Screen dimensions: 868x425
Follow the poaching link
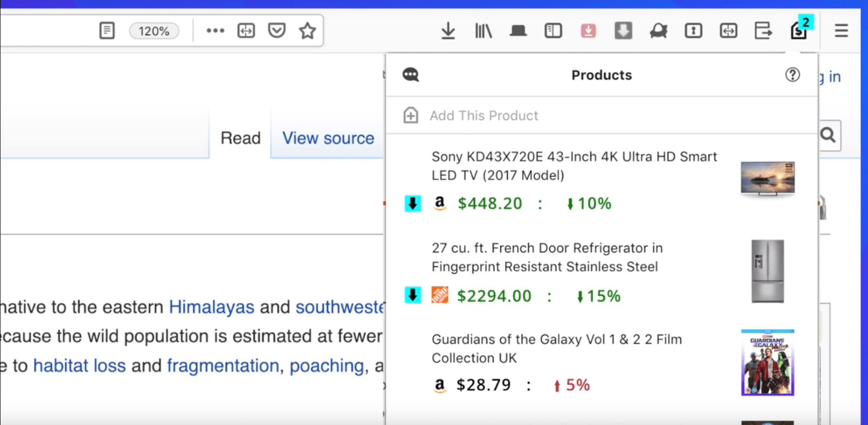pos(326,366)
